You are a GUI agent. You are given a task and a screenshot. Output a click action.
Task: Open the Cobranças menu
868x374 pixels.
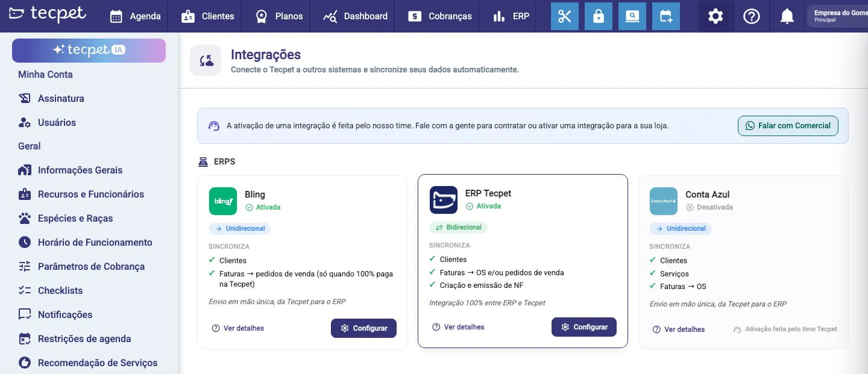(x=439, y=16)
